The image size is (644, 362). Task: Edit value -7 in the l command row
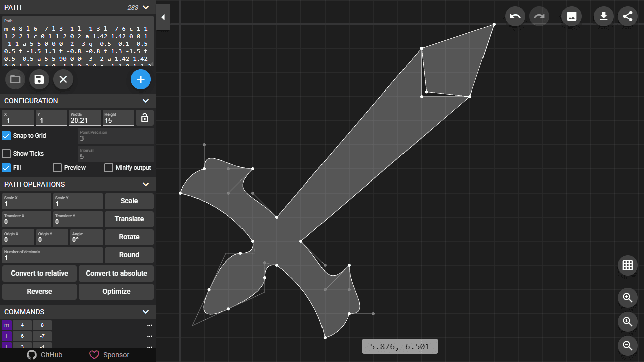[x=42, y=336]
